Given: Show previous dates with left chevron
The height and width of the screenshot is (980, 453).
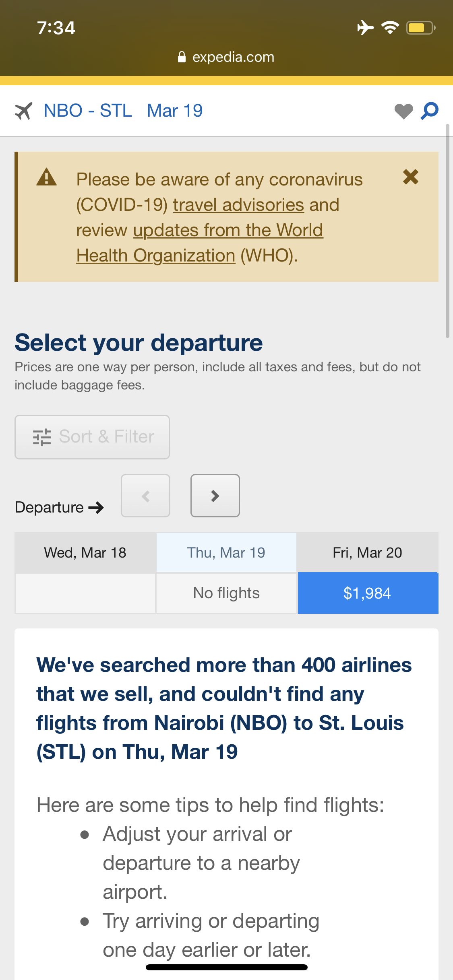Looking at the screenshot, I should click(145, 496).
